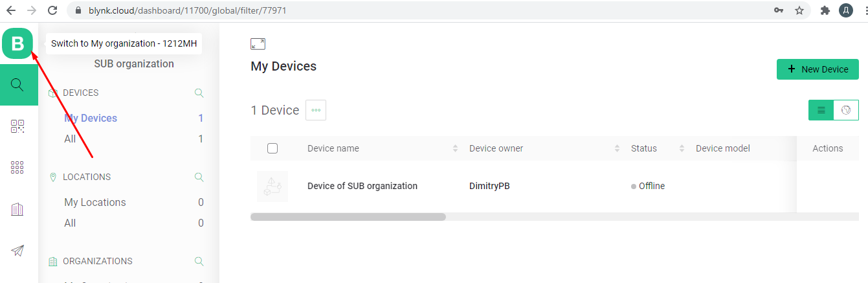Open the three-dots menu beside 1 Device
Image resolution: width=868 pixels, height=283 pixels.
[x=316, y=110]
